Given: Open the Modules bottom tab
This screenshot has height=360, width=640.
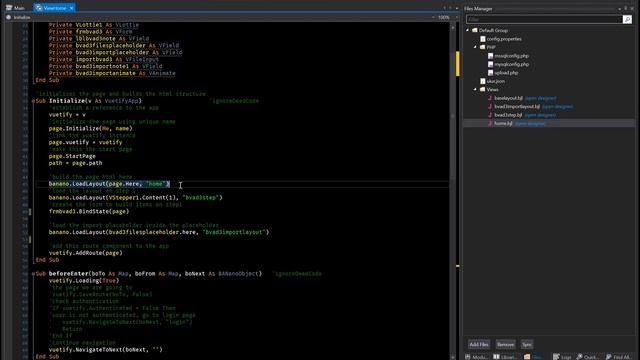Looking at the screenshot, I should pos(477,357).
